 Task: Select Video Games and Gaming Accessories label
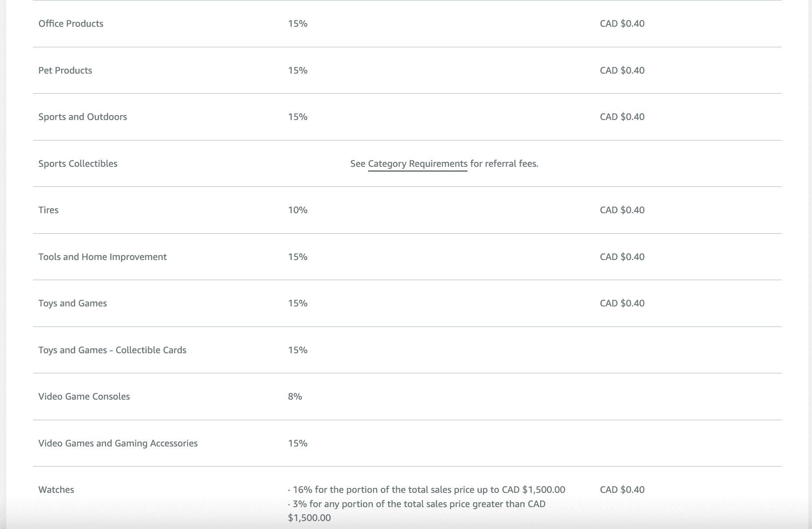pyautogui.click(x=118, y=443)
